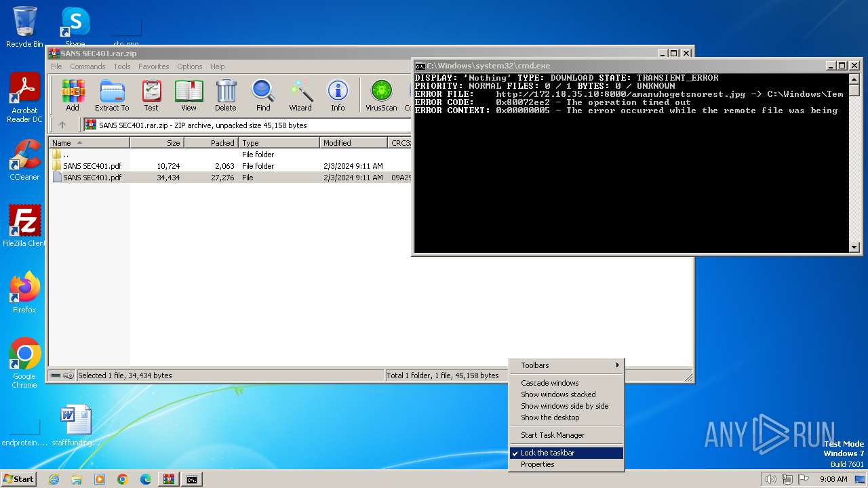The image size is (868, 488).
Task: Click Internet Explorer taskbar icon
Action: 54,479
